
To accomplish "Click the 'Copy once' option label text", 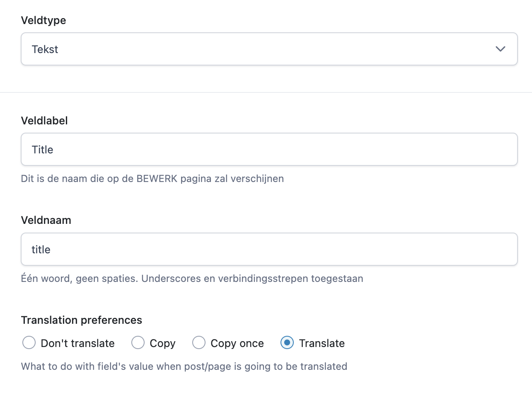I will pos(237,344).
